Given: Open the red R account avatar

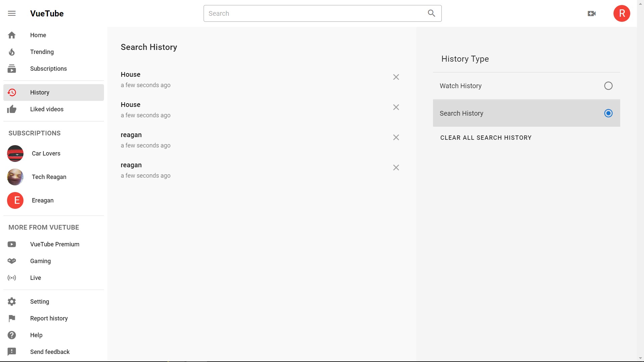Looking at the screenshot, I should pyautogui.click(x=622, y=13).
